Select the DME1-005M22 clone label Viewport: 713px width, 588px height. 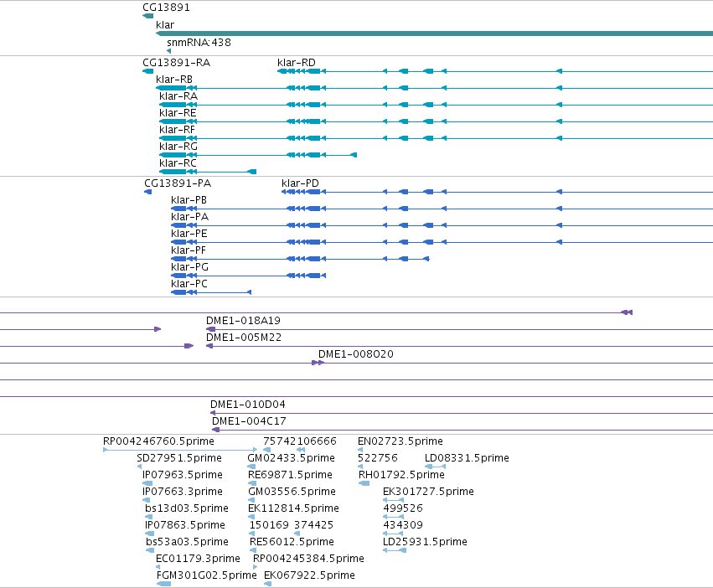244,338
